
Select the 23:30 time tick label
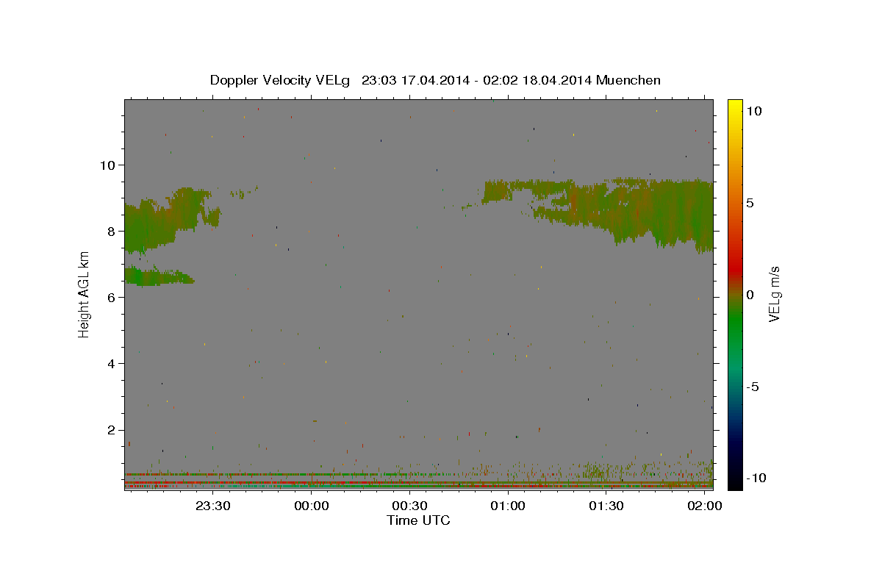pyautogui.click(x=213, y=506)
